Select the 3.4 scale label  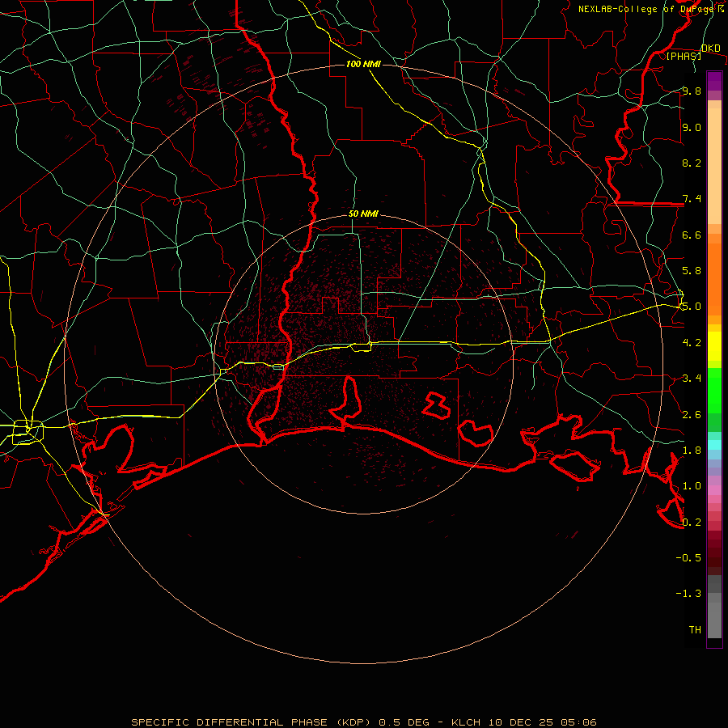[x=692, y=378]
